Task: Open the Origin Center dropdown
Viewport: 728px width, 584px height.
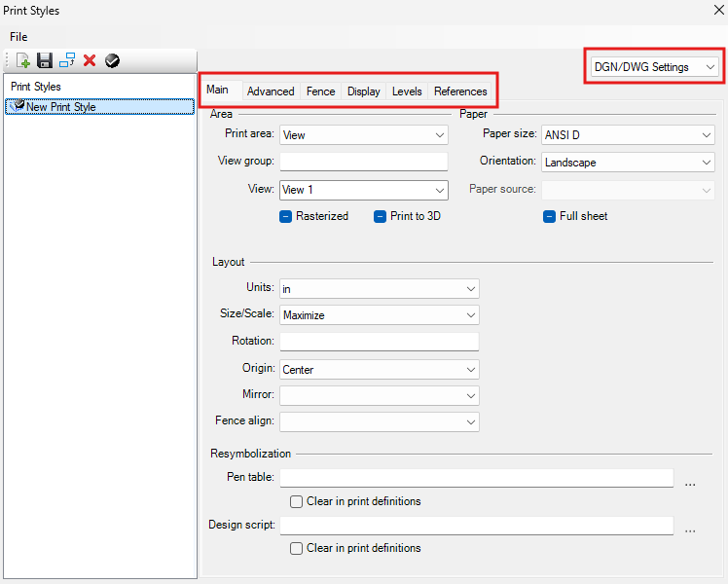Action: [x=380, y=370]
